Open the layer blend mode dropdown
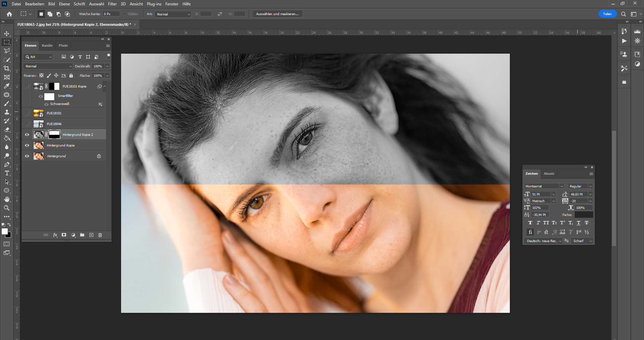The height and width of the screenshot is (340, 644). tap(48, 66)
